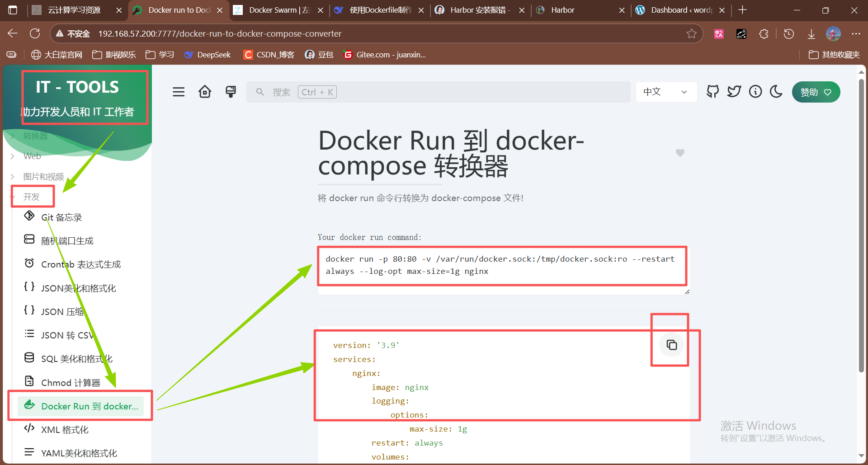Open the UI library paintbrush icon

[x=231, y=92]
